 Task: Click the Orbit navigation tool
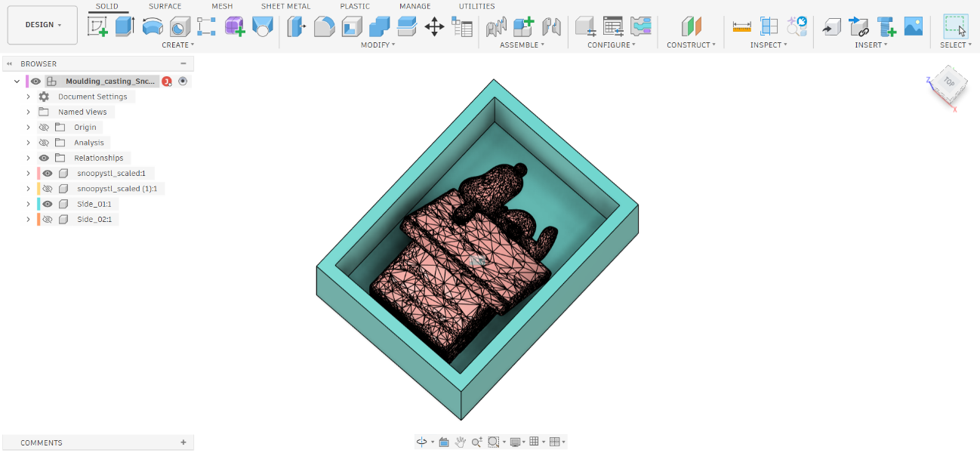point(422,442)
